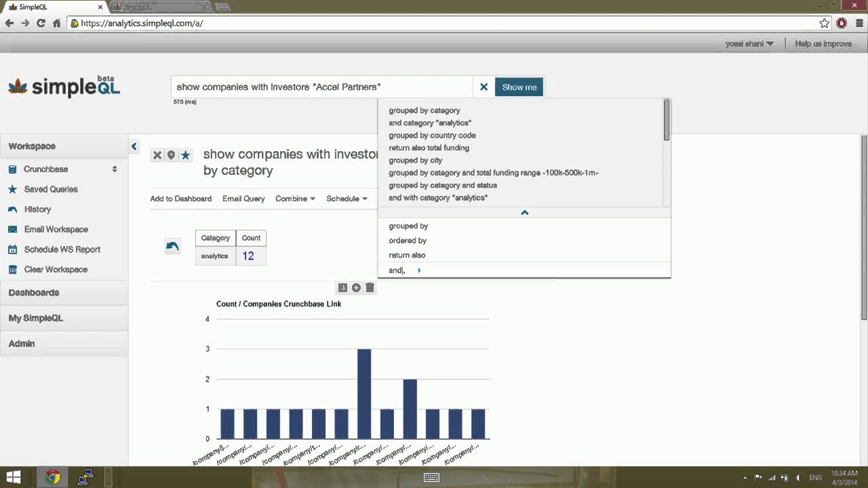
Task: Open the Admin section
Action: (64, 344)
